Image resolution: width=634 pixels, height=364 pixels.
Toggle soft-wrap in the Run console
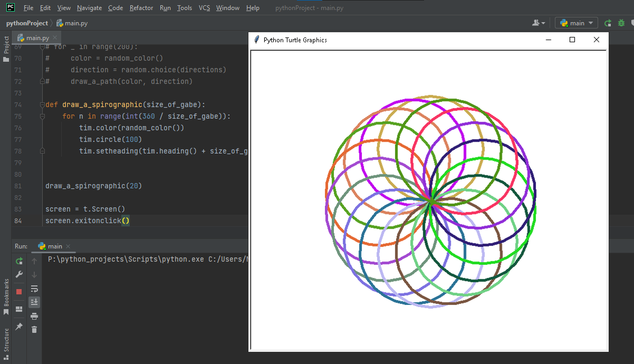[34, 288]
